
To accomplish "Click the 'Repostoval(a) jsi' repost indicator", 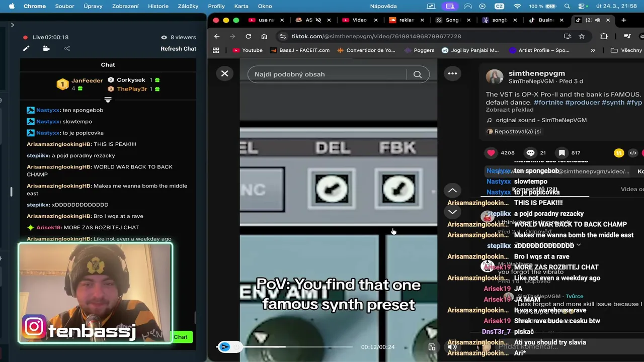I will point(513,131).
